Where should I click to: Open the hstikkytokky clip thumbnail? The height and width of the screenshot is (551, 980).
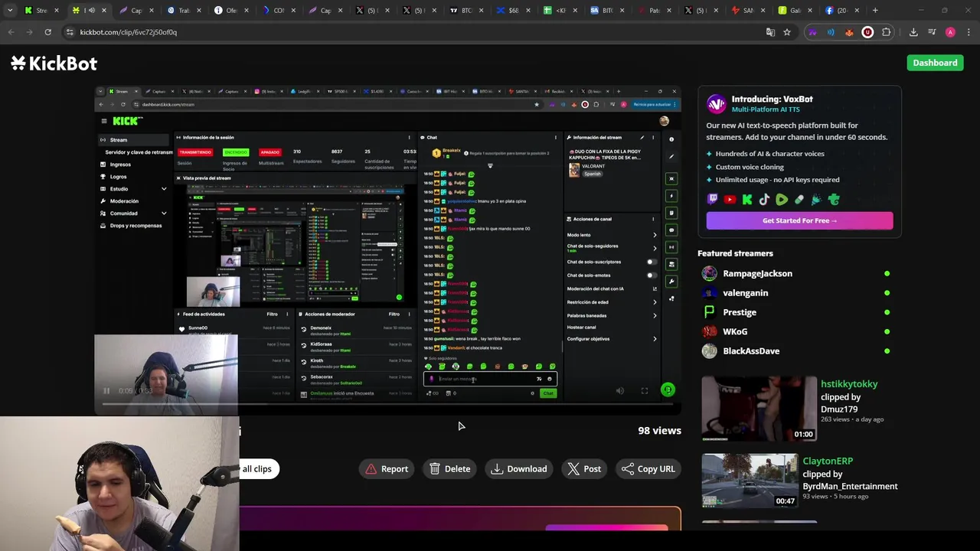759,408
